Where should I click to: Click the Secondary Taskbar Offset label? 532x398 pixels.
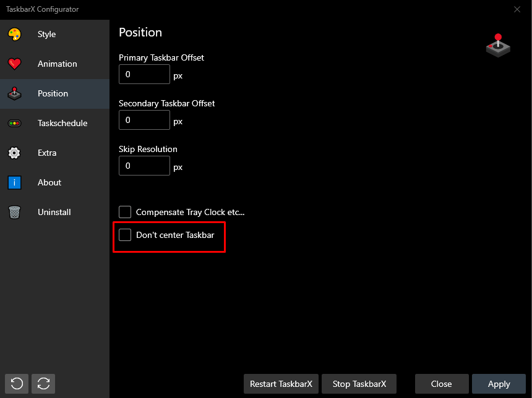click(x=166, y=103)
